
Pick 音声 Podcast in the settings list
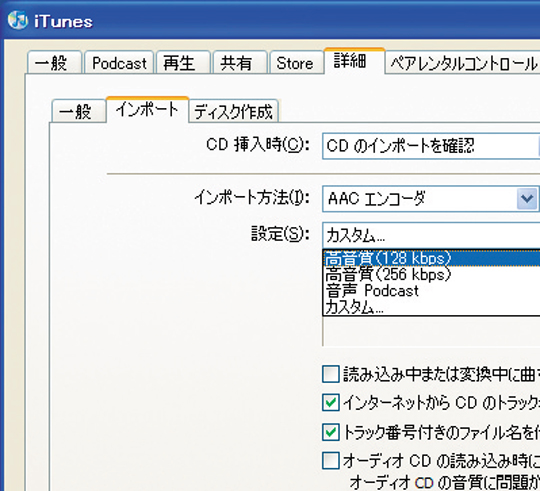(x=432, y=290)
